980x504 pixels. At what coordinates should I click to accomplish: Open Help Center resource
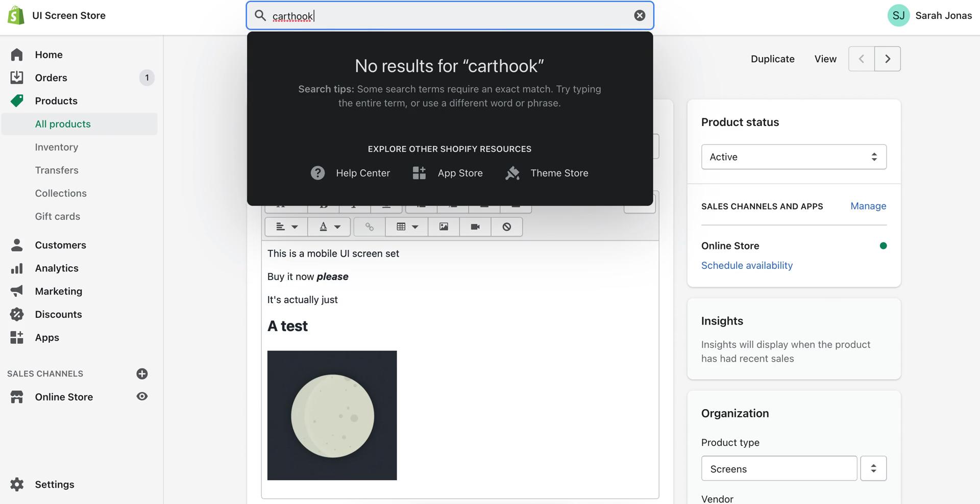[350, 173]
